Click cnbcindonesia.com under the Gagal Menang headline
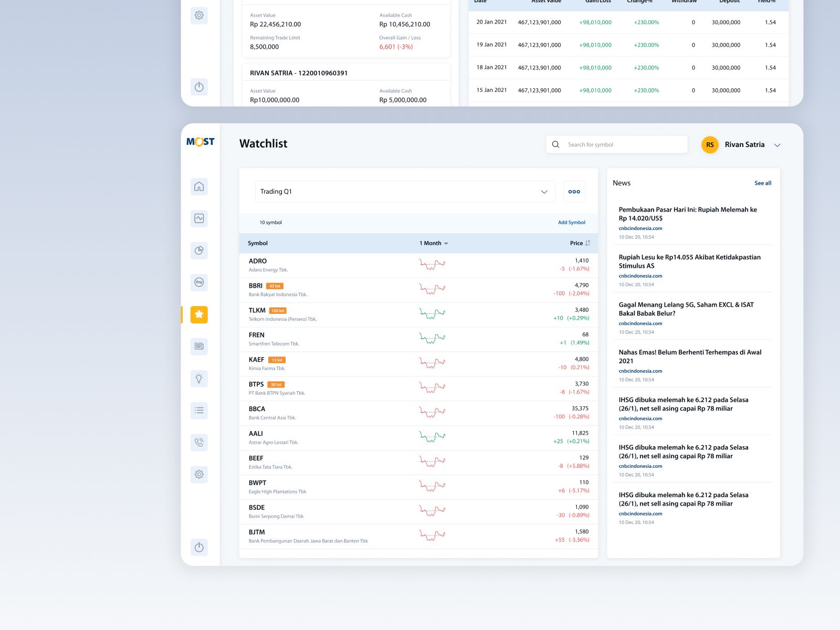 (640, 323)
